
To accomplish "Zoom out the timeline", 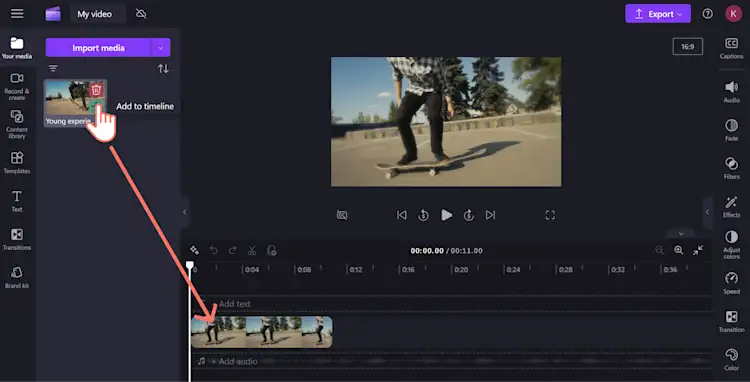I will point(660,250).
